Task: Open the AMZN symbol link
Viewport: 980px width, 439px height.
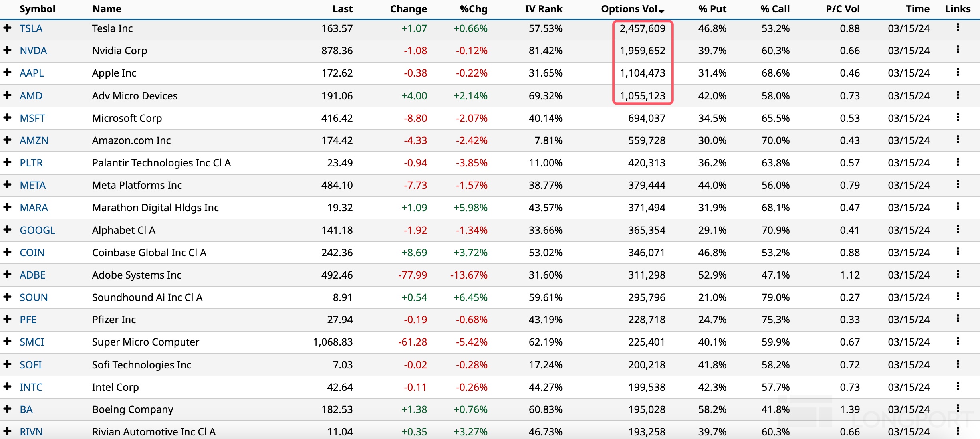Action: coord(34,140)
